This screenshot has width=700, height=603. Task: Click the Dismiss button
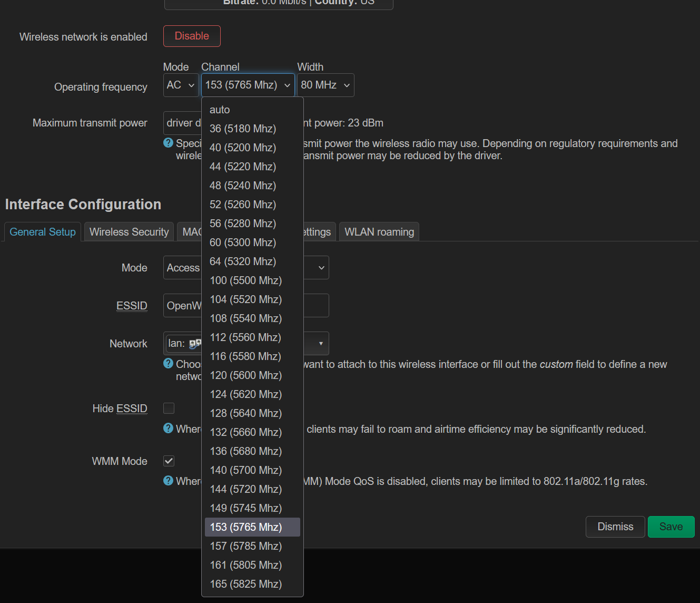tap(615, 527)
